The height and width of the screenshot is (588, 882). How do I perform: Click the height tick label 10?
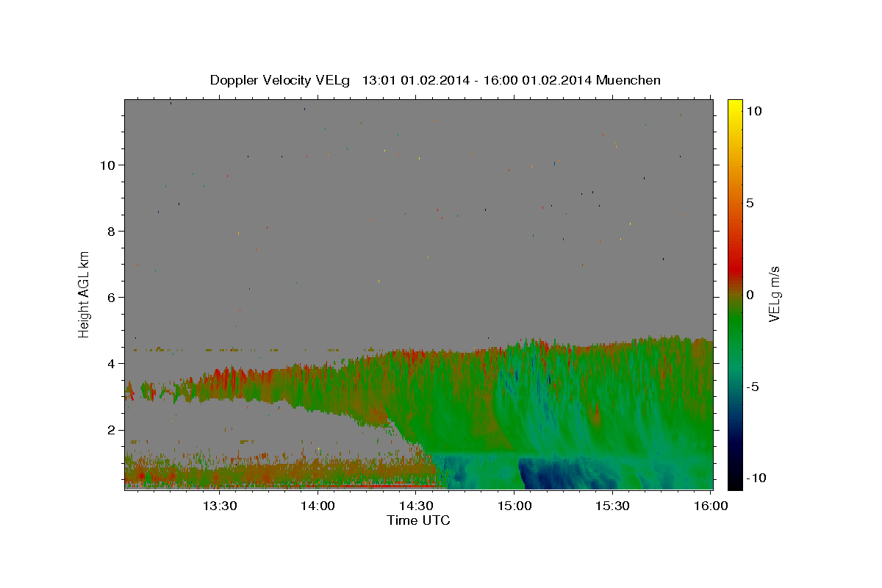point(108,165)
